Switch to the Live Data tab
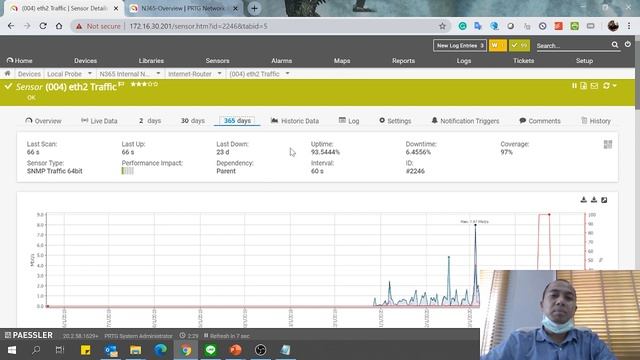The height and width of the screenshot is (360, 640). click(99, 121)
